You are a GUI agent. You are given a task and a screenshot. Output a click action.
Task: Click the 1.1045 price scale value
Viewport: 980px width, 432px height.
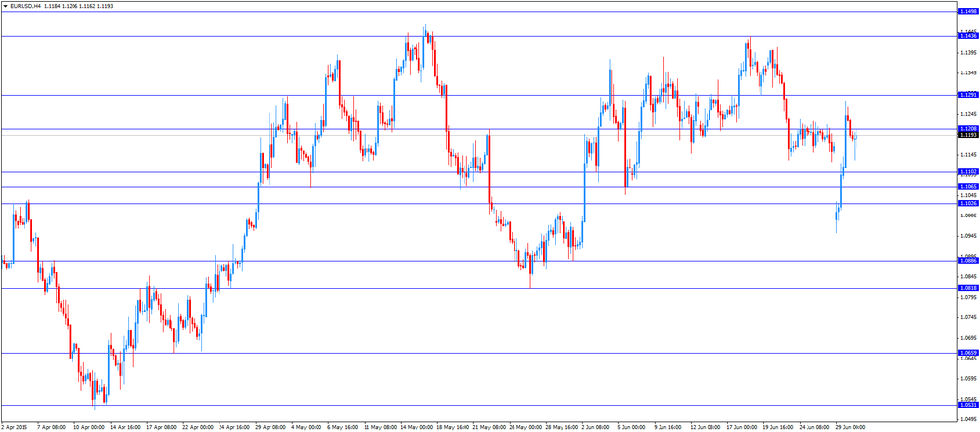click(969, 195)
